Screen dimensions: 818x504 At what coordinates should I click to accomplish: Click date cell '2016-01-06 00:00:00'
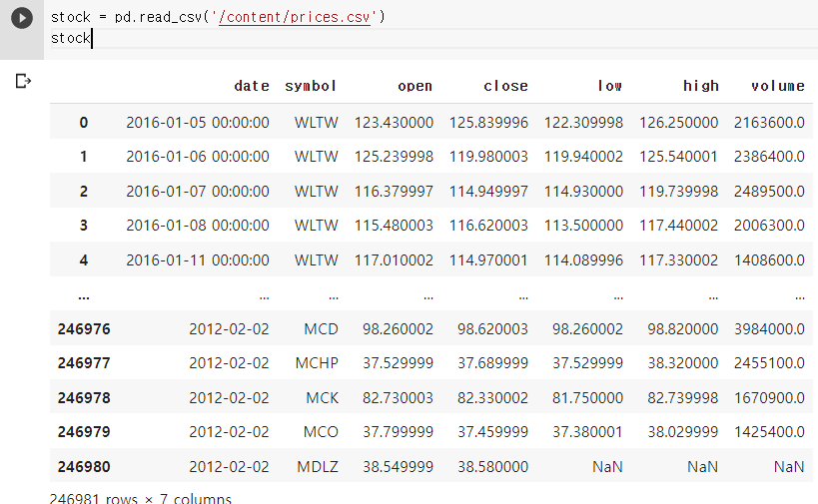click(x=198, y=157)
